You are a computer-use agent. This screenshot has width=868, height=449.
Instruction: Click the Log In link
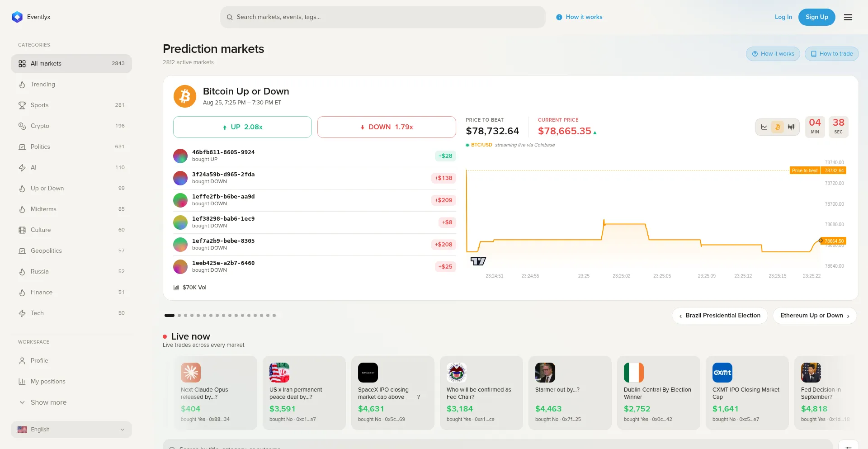[783, 17]
